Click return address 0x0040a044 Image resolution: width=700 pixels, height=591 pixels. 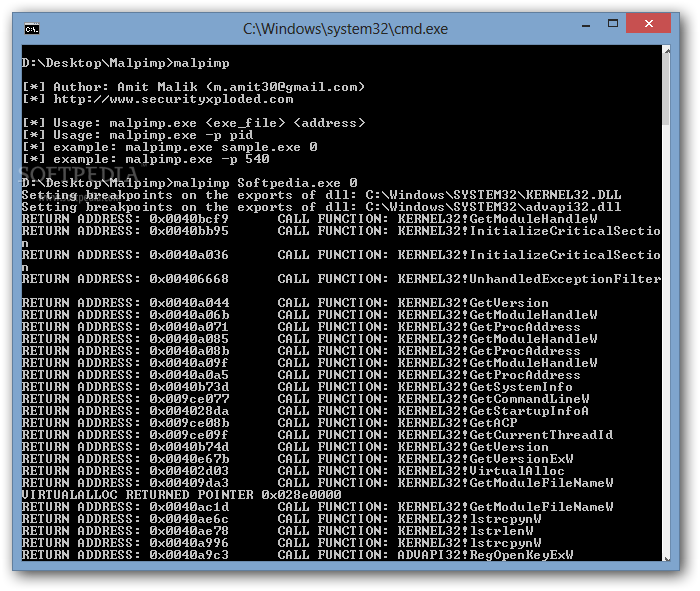pos(189,303)
